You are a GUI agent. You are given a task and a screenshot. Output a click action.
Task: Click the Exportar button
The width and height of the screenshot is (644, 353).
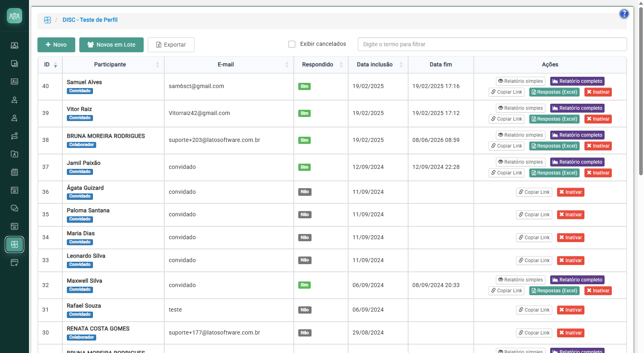pyautogui.click(x=171, y=45)
